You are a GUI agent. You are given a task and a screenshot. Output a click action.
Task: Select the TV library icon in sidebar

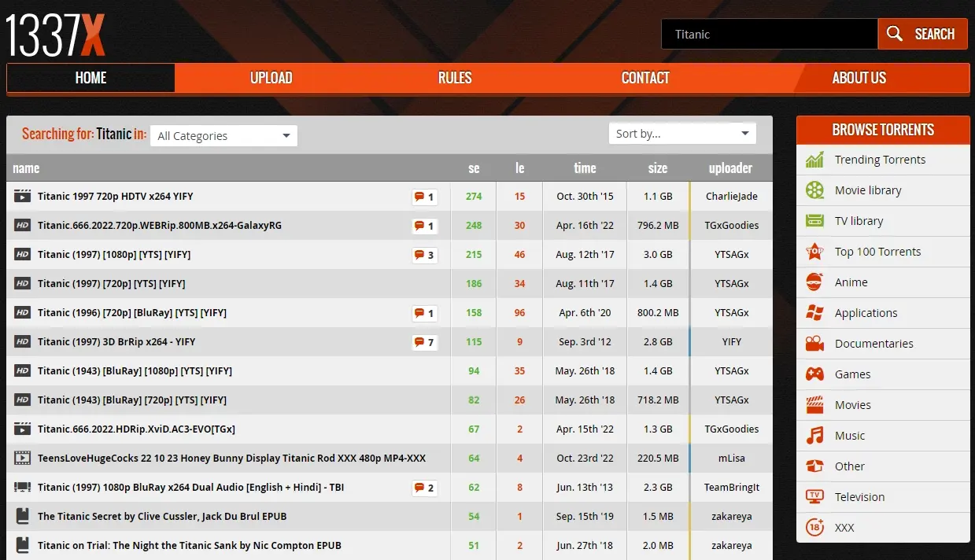tap(814, 221)
